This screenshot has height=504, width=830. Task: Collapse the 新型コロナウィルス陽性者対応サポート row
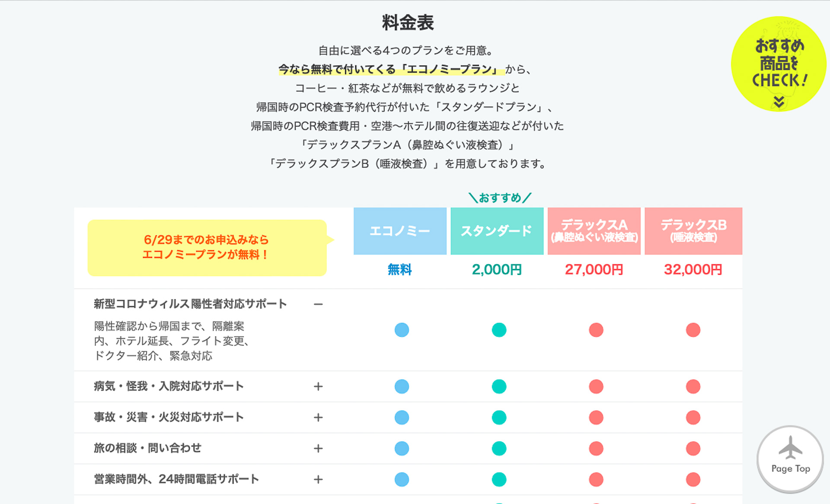pos(319,304)
